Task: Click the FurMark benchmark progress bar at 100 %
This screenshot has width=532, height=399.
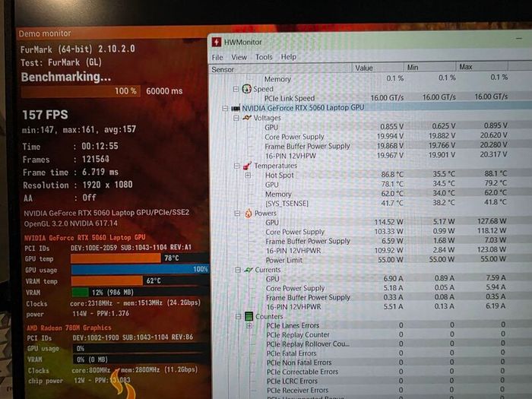Action: point(81,91)
